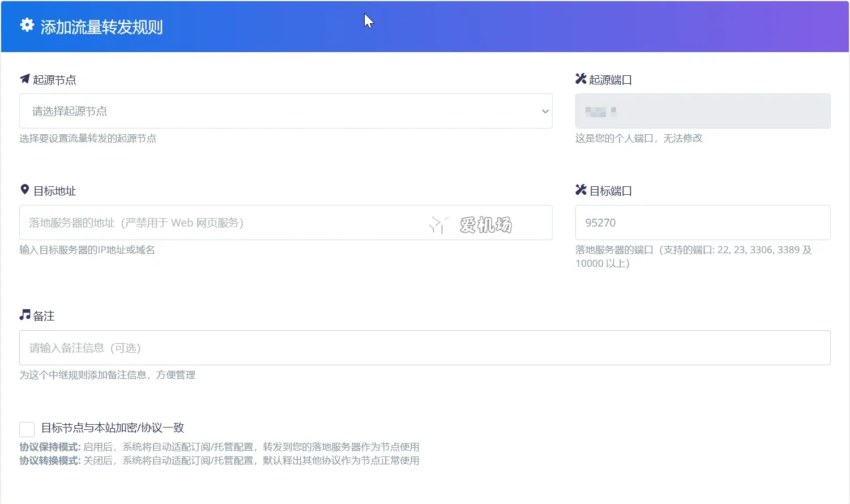Click the map pin icon beside 目标地址
850x504 pixels.
[x=24, y=190]
